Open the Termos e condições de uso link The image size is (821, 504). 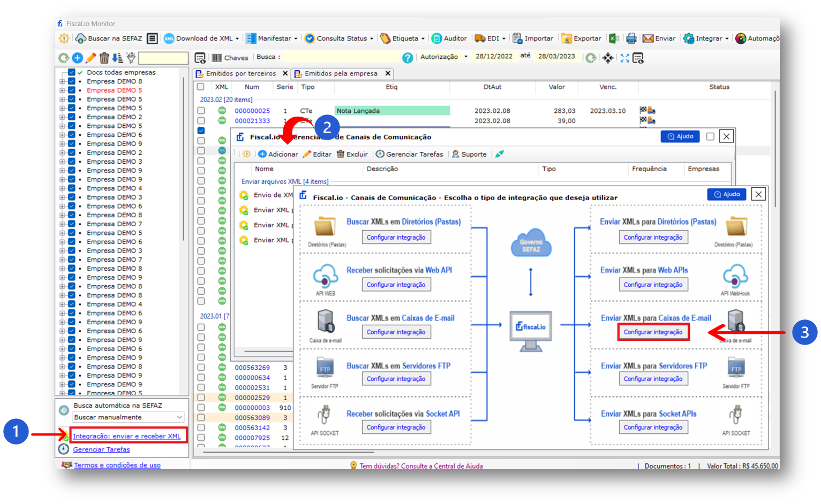point(117,465)
